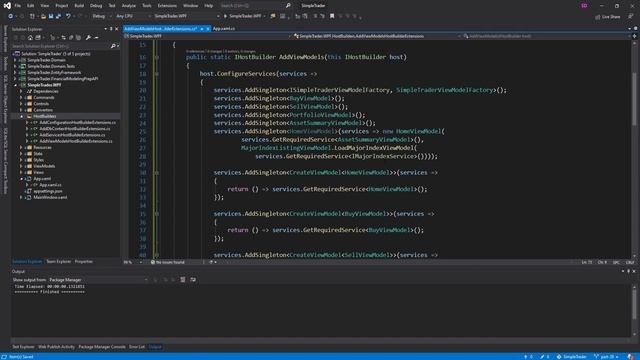Open the AddViewModelsHostBuilderExtensions type navigation dropdown

click(x=378, y=36)
